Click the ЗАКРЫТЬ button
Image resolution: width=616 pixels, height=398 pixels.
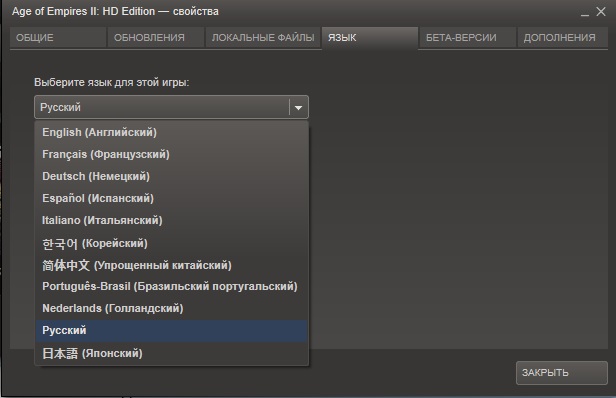coord(562,373)
